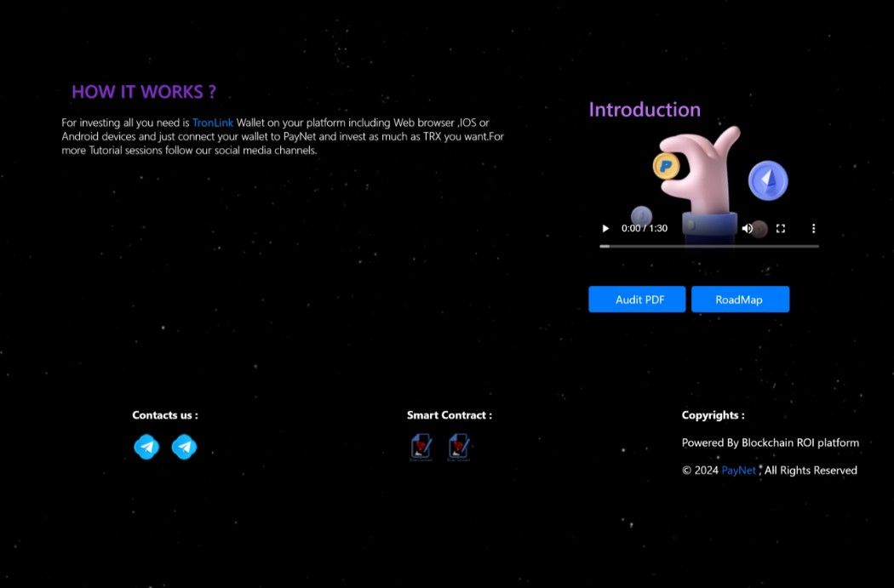
Task: Follow the TronLink hyperlink in the description
Action: click(213, 123)
